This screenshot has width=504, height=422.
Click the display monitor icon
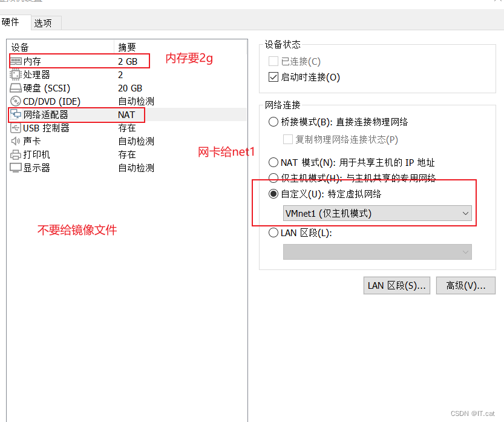[x=16, y=168]
